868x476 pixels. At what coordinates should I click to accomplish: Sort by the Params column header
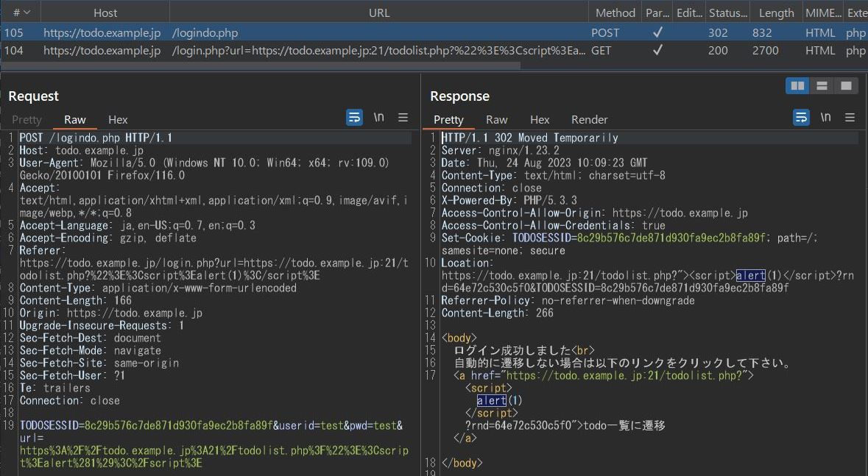[657, 13]
